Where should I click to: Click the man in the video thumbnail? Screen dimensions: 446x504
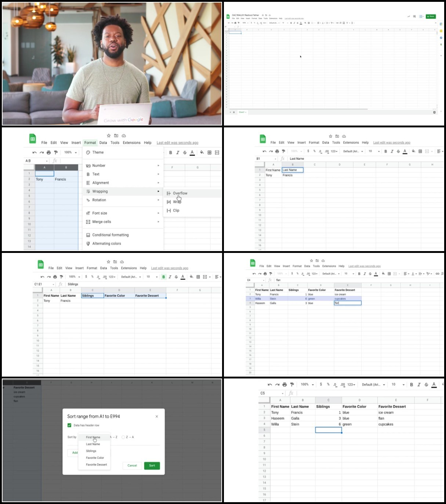pos(113,70)
